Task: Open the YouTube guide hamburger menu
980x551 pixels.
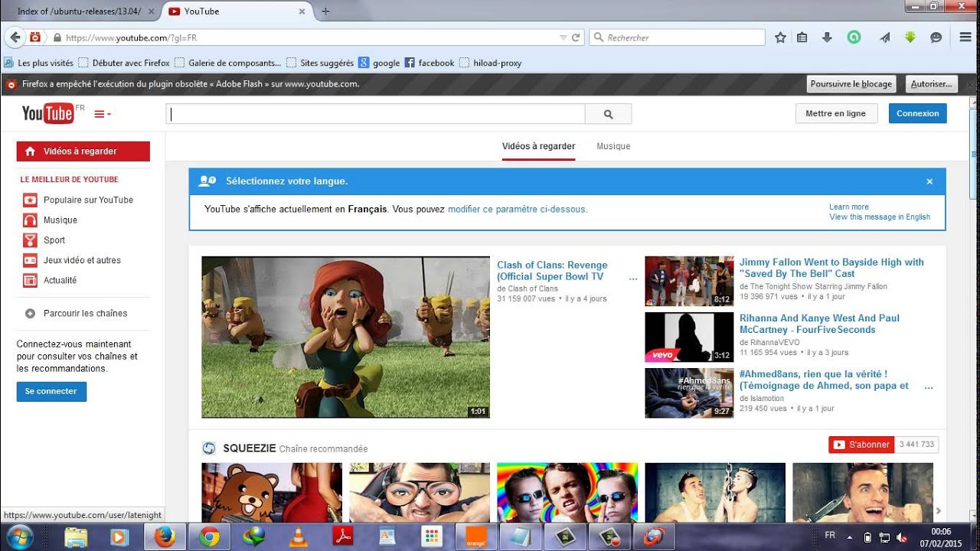Action: (102, 114)
